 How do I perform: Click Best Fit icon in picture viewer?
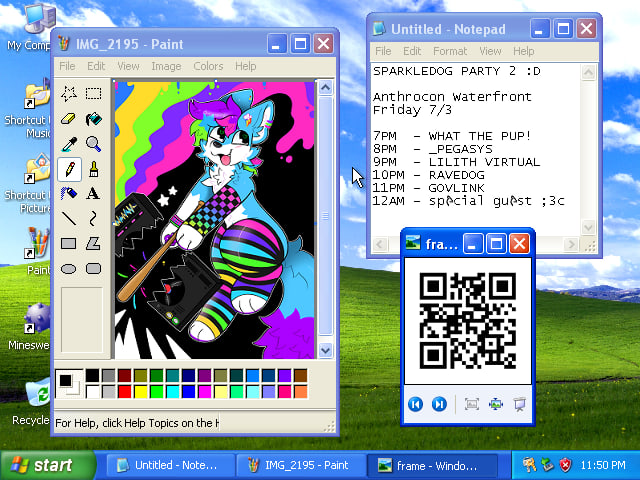pyautogui.click(x=472, y=404)
